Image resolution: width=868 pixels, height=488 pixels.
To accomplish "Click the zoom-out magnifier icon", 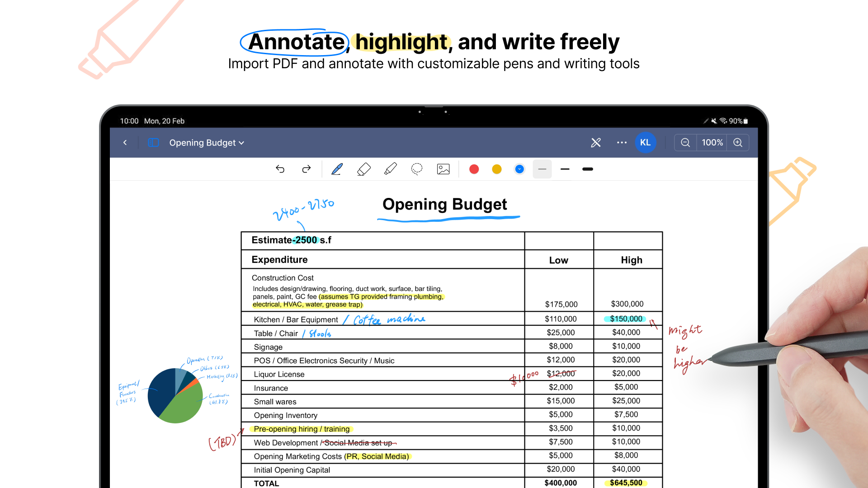I will (x=685, y=142).
